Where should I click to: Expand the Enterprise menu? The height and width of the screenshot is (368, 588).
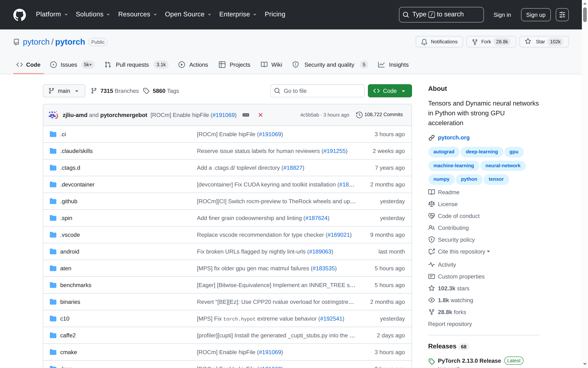238,14
